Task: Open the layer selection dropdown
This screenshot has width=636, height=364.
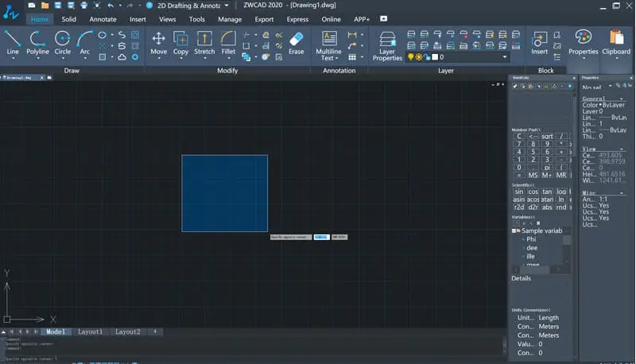Action: (x=504, y=57)
